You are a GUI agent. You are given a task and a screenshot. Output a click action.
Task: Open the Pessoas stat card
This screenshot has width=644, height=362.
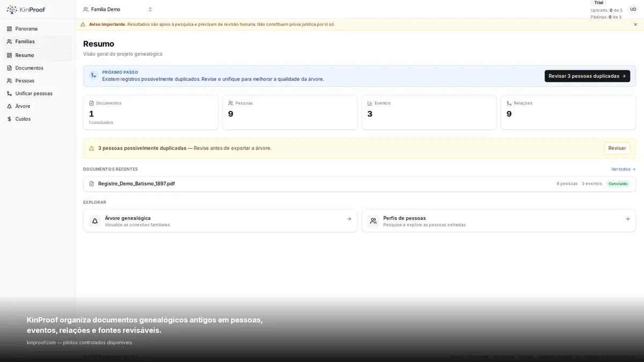[x=290, y=112]
